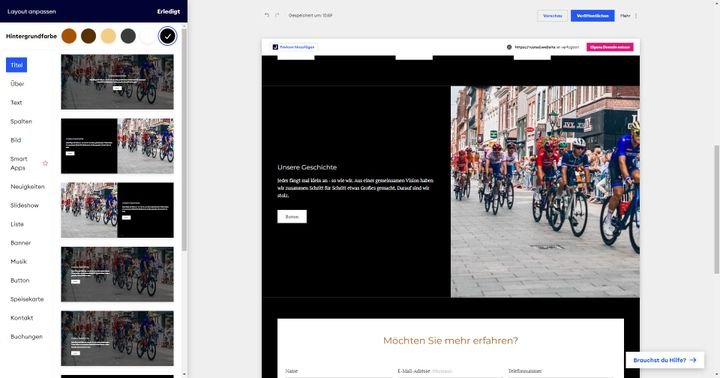Click the favicon icon beside Favicon hinzufügen
This screenshot has width=720, height=378.
pyautogui.click(x=275, y=47)
